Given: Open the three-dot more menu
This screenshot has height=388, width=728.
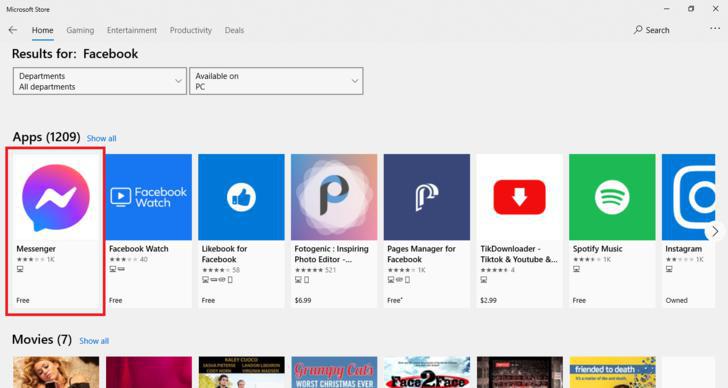Looking at the screenshot, I should click(715, 29).
